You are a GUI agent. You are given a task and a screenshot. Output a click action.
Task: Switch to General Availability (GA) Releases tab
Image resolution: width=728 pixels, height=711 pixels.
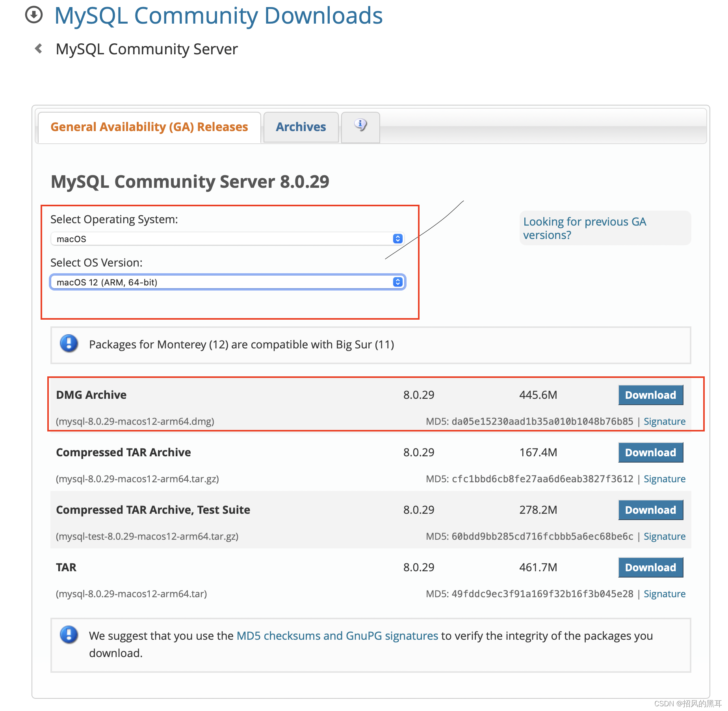(149, 127)
